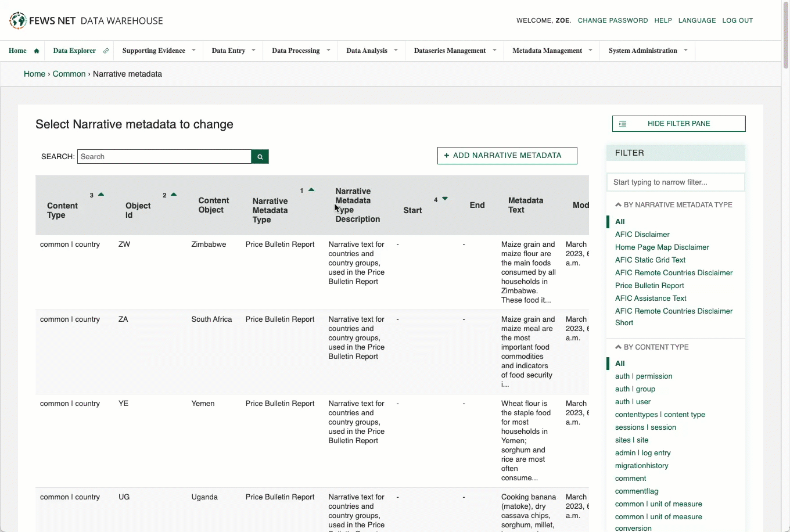Open the Data Processing menu

pos(296,51)
